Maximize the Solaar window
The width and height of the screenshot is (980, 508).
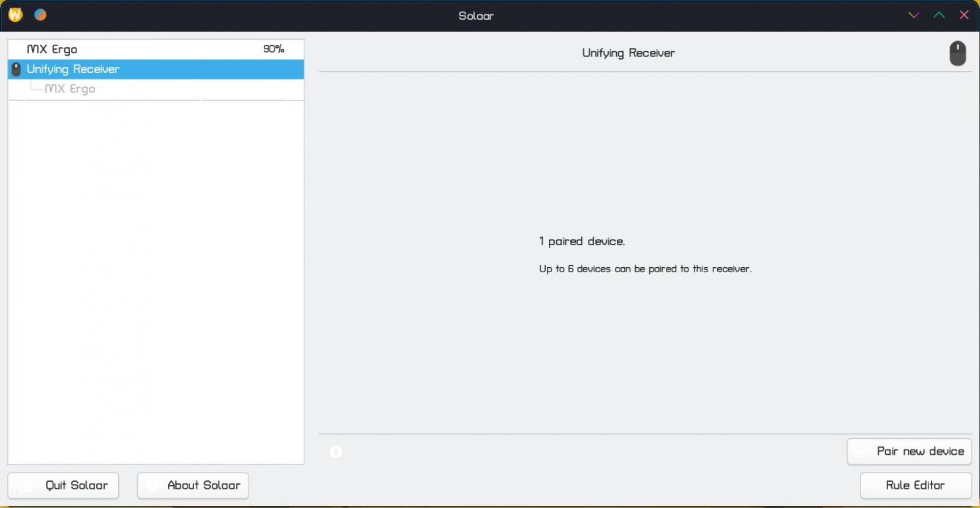939,15
